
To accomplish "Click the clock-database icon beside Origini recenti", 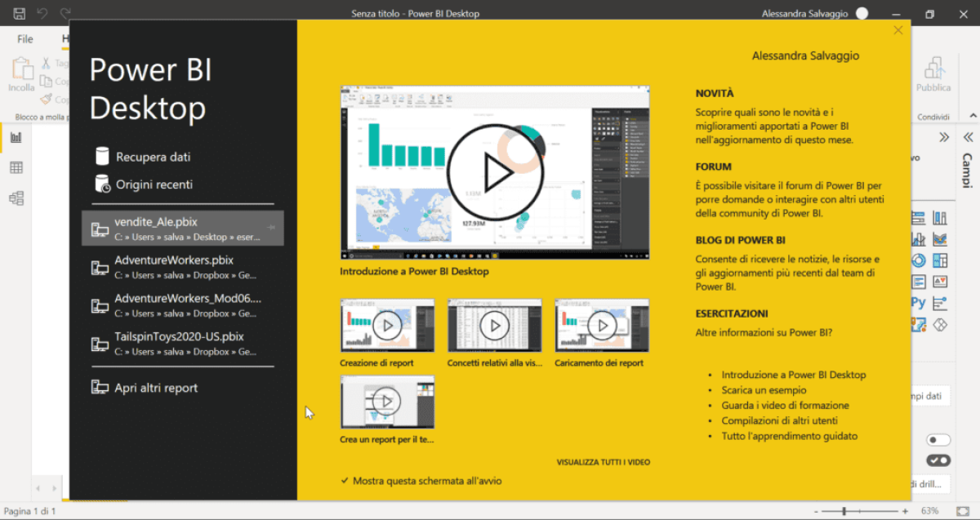I will pos(103,184).
